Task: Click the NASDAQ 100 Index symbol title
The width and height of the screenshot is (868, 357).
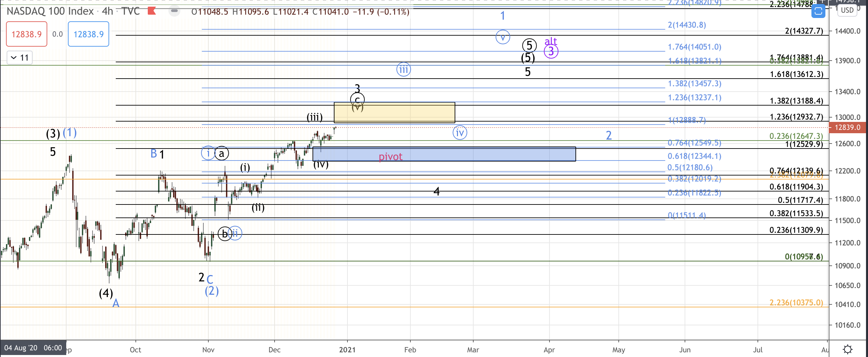Action: 50,11
